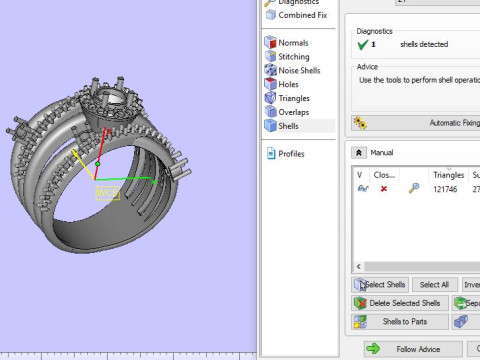Click the V column header
This screenshot has height=360, width=480.
tap(360, 175)
